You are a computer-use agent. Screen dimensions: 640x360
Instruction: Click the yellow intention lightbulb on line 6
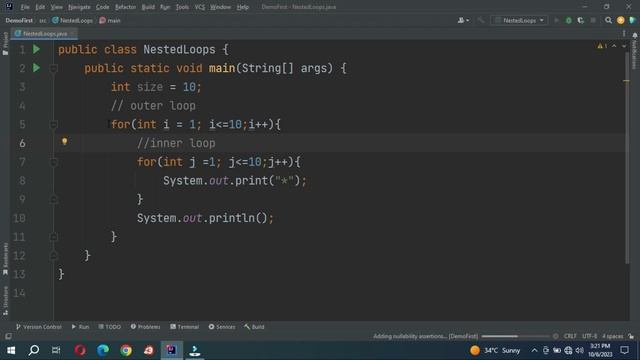[64, 142]
